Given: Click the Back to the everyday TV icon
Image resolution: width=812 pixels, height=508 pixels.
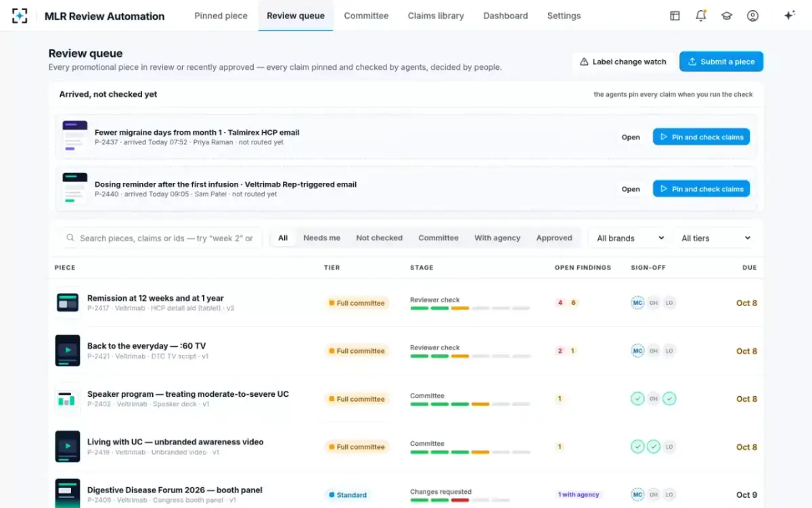Looking at the screenshot, I should [x=68, y=351].
